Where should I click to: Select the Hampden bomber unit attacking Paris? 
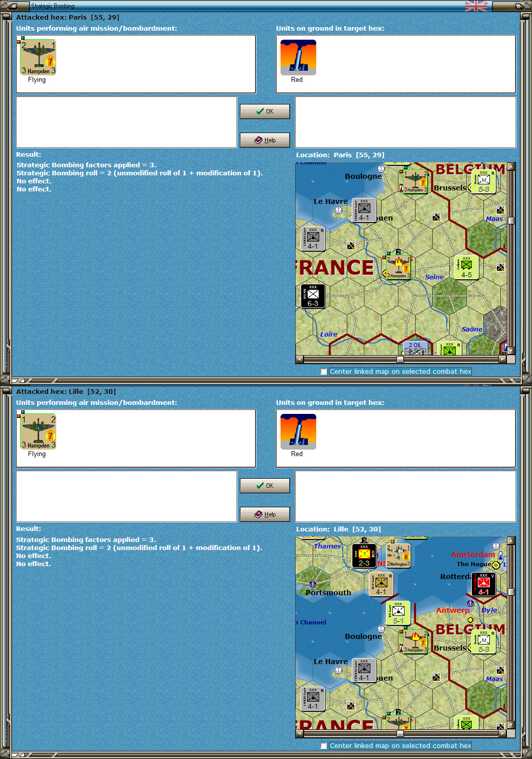pos(38,57)
